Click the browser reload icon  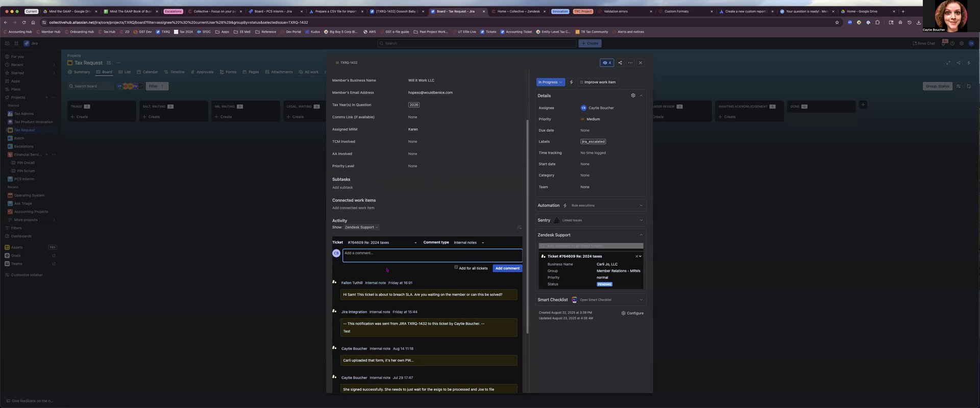23,22
